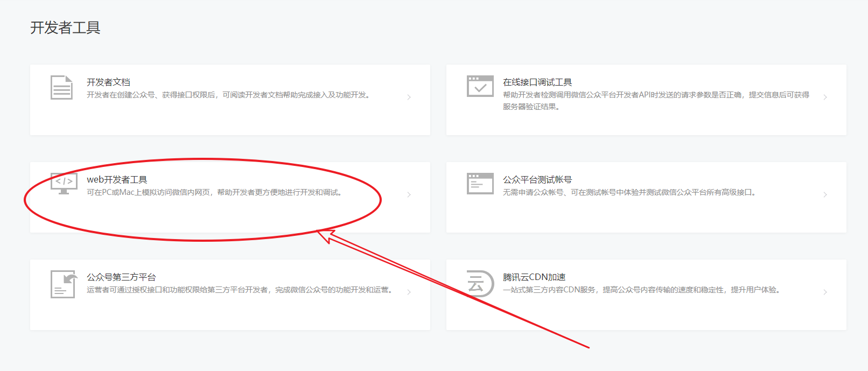
Task: Click the 公众号第三方平台 share document icon
Action: click(x=64, y=284)
